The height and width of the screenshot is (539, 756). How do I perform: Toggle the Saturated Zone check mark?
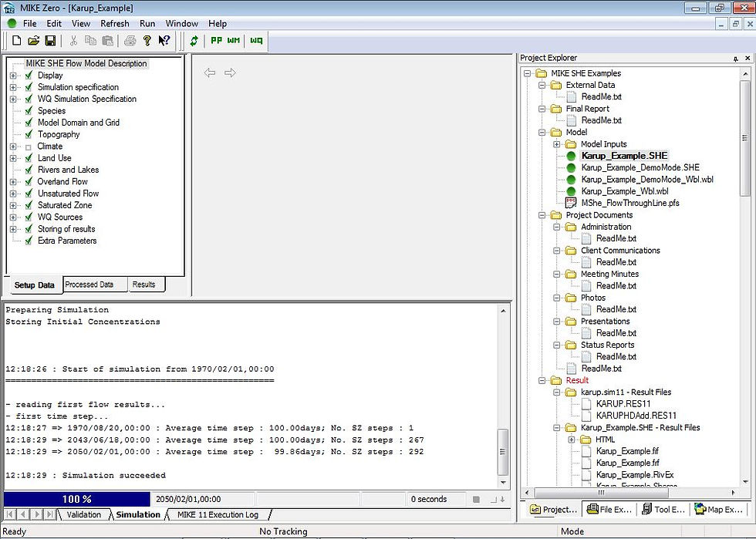tap(29, 205)
